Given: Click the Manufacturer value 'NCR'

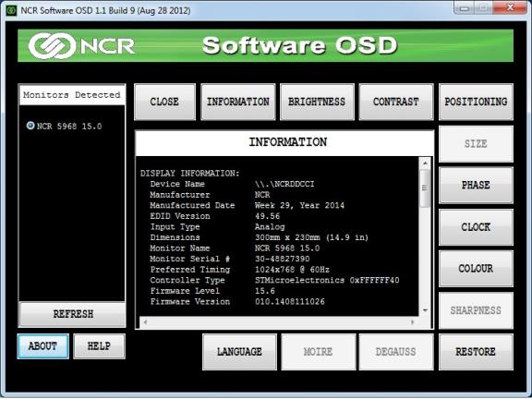Looking at the screenshot, I should tap(262, 195).
